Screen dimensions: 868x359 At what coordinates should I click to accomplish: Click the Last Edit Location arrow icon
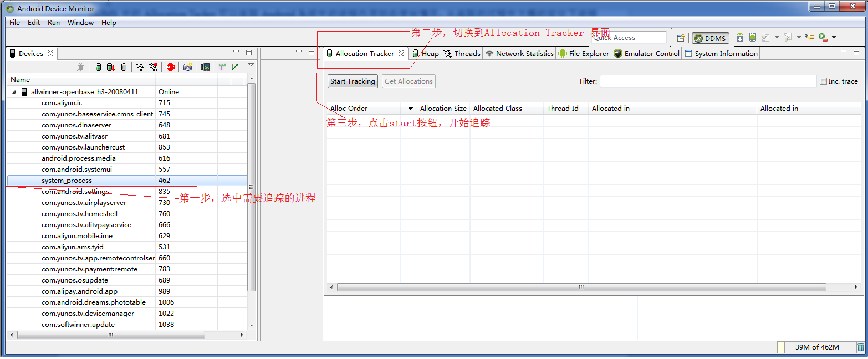(810, 38)
